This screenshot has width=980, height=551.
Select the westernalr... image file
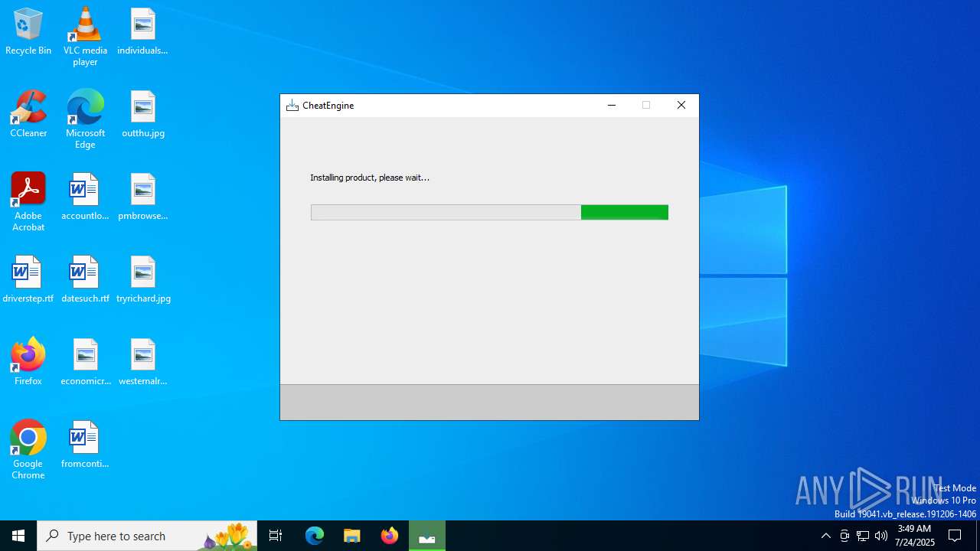(x=143, y=361)
